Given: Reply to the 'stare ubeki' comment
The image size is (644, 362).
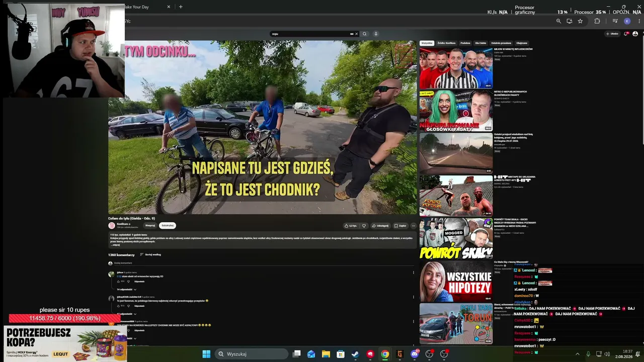Looking at the screenshot, I should 139,282.
